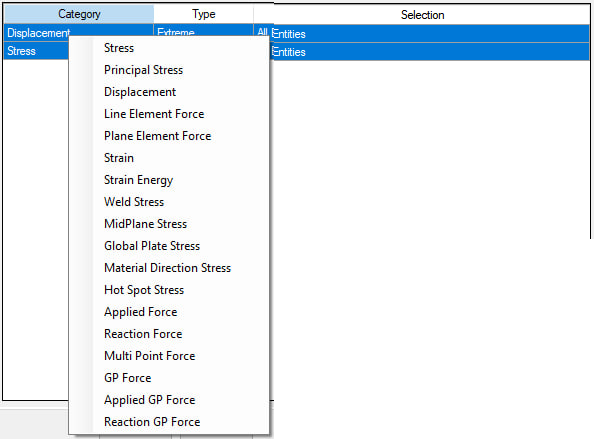Choose Applied GP Force option
The width and height of the screenshot is (594, 439).
(x=169, y=400)
